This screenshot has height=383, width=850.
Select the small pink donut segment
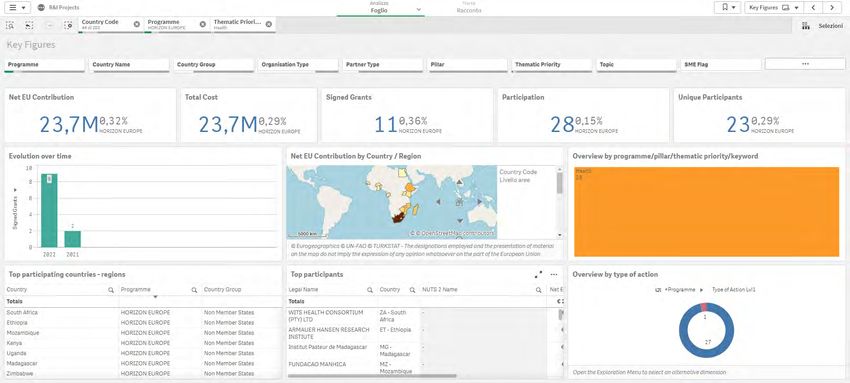704,307
